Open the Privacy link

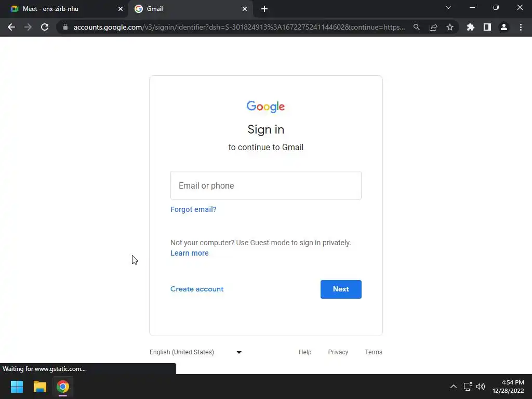(338, 352)
